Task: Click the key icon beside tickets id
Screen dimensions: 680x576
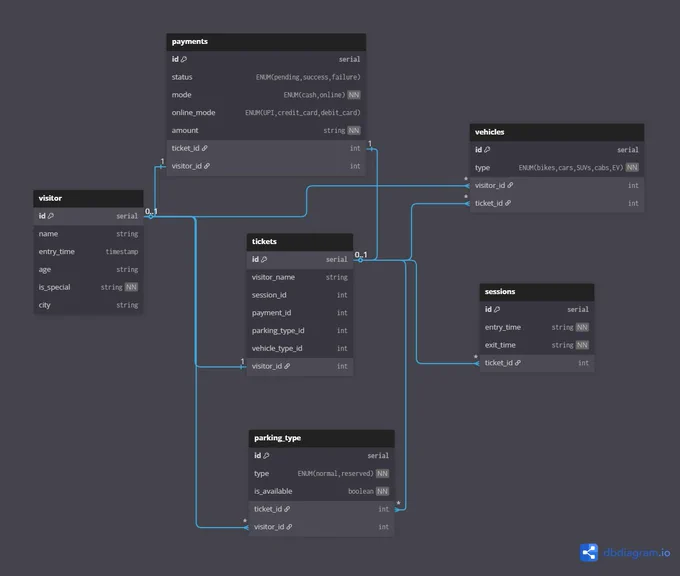Action: pos(264,259)
